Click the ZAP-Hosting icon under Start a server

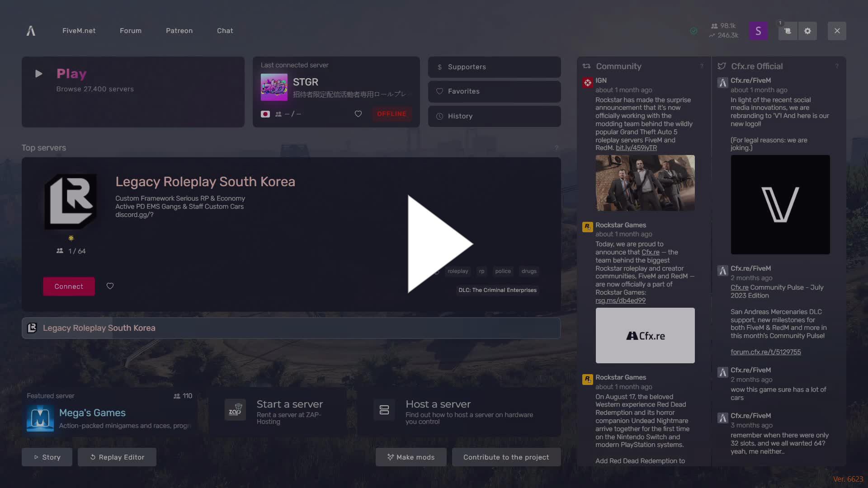click(x=235, y=410)
